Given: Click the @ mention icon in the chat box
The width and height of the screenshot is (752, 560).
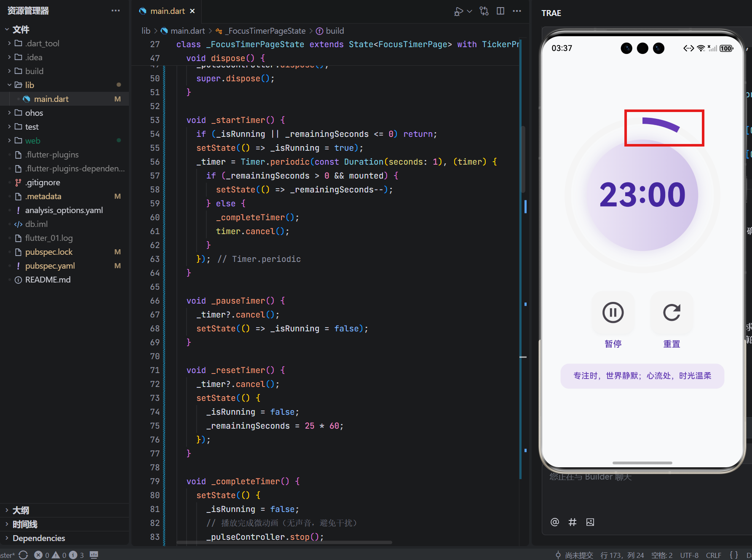Looking at the screenshot, I should click(555, 522).
